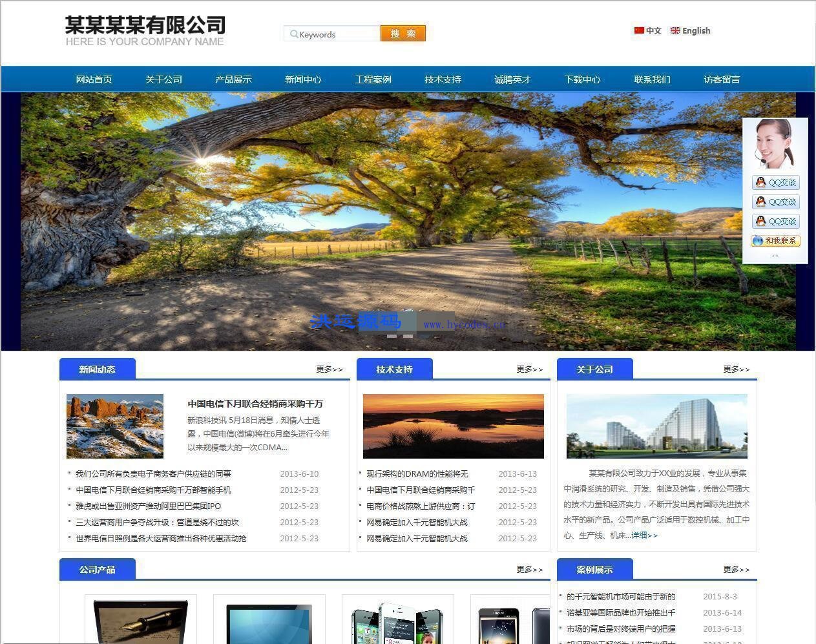This screenshot has width=816, height=644.
Task: Open the second QQ交谈 chat button
Action: [776, 202]
